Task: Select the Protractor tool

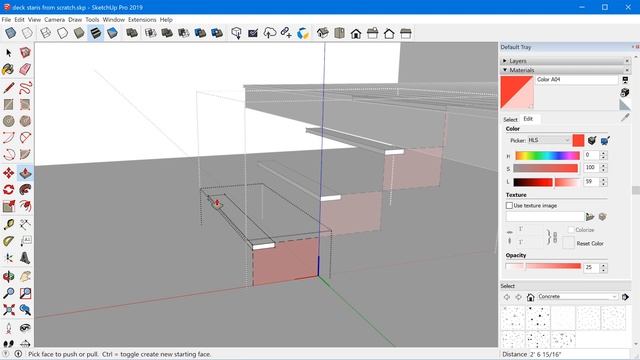Action: [x=9, y=241]
